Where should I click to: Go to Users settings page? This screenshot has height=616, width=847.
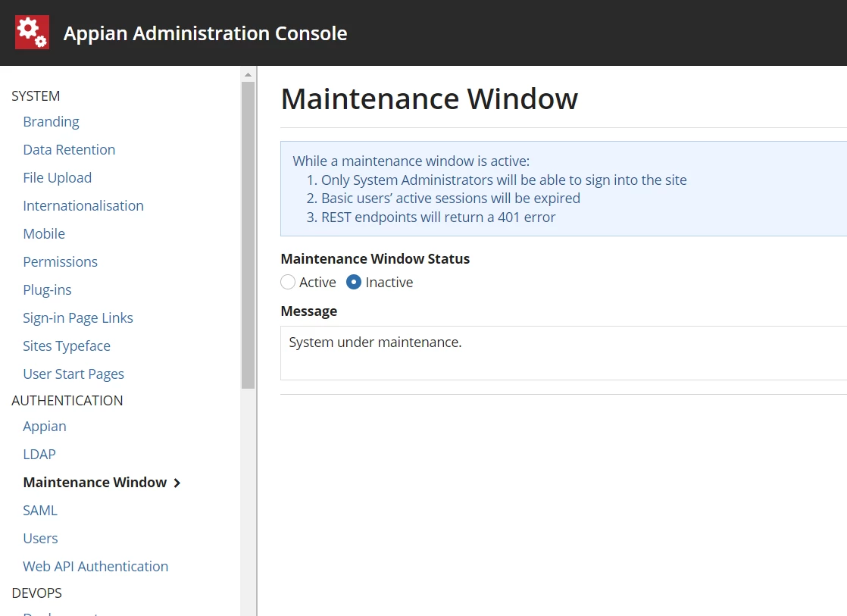point(40,539)
